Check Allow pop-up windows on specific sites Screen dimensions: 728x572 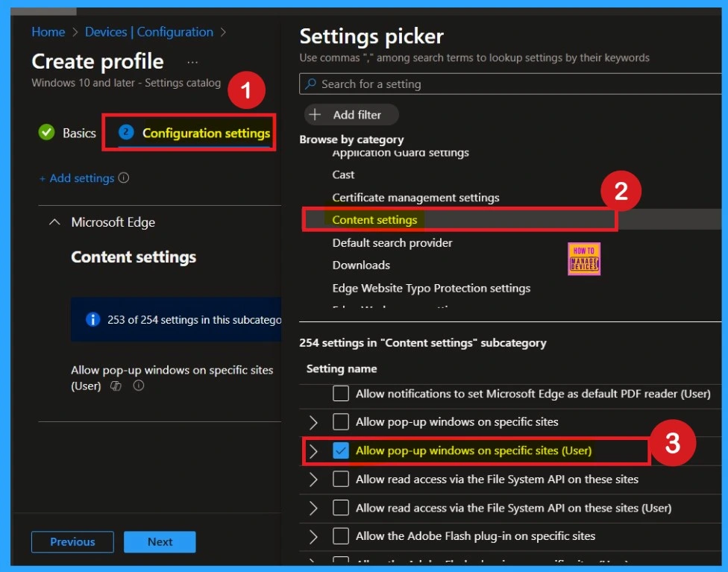[341, 422]
